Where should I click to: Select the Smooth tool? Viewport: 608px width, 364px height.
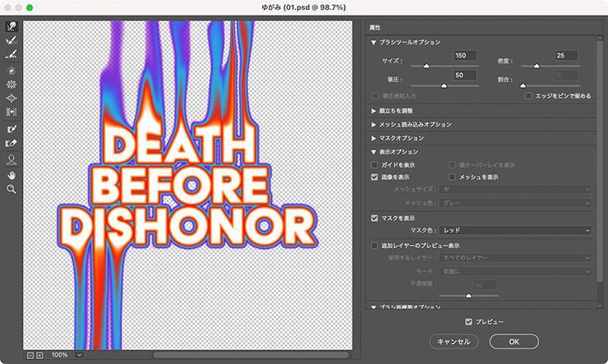12,54
